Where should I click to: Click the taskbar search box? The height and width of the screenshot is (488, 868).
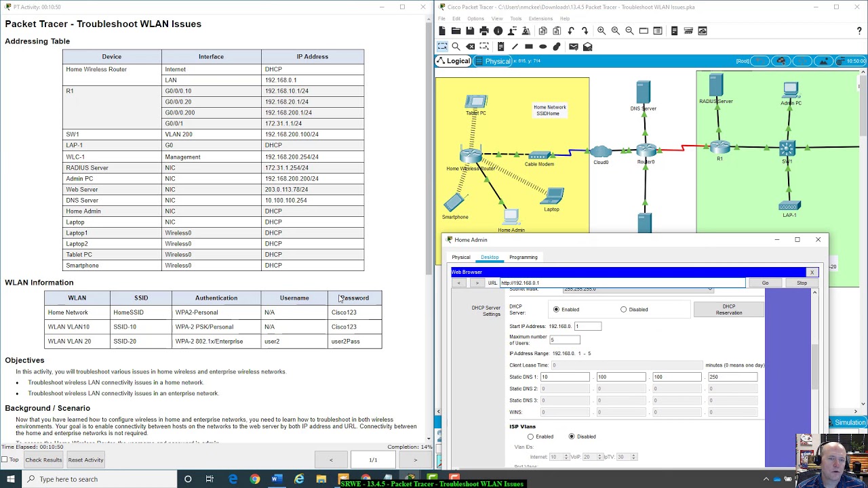tap(100, 479)
